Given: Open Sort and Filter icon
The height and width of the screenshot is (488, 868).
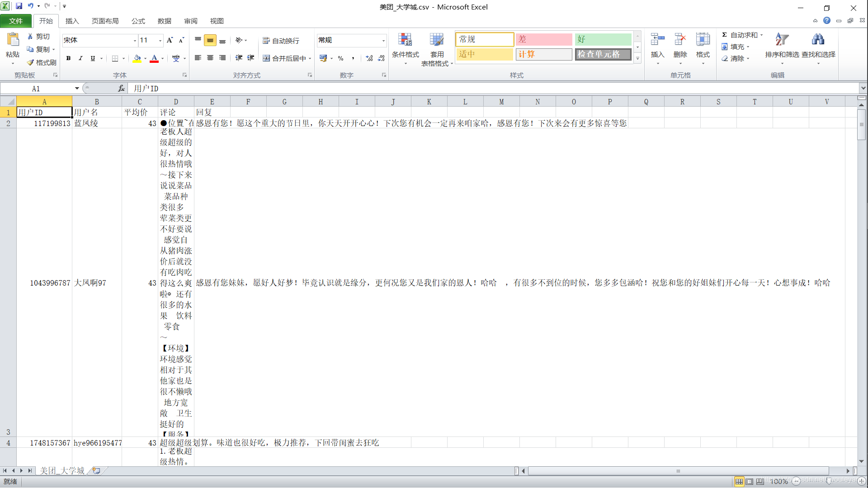Looking at the screenshot, I should [782, 40].
